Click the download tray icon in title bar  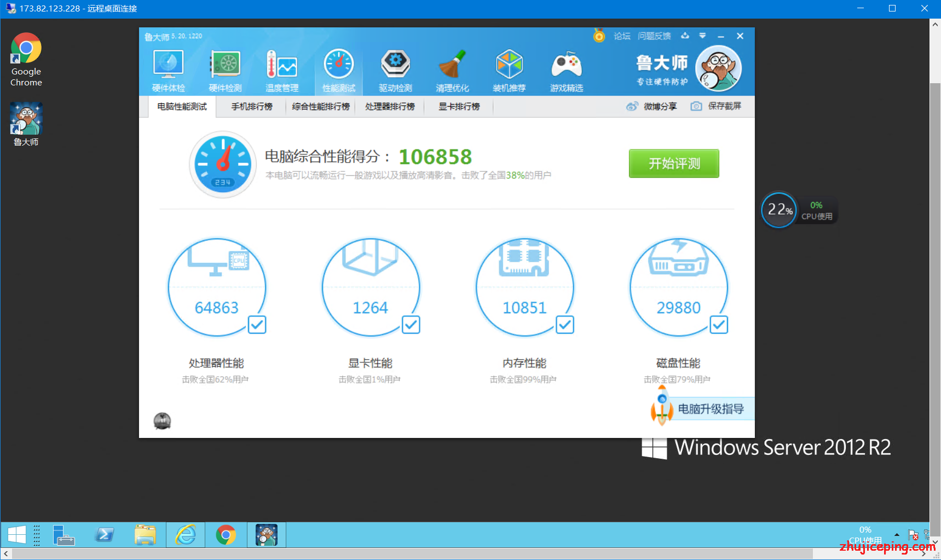[685, 36]
